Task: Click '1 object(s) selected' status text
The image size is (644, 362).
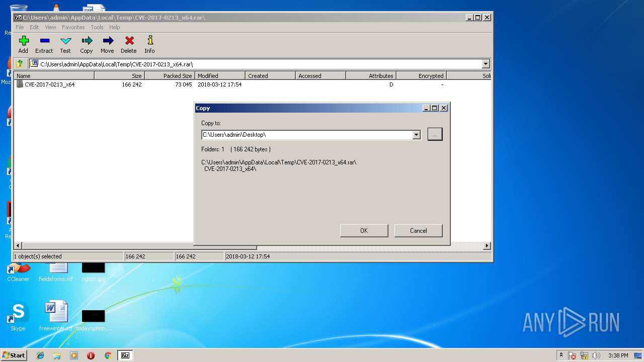Action: point(38,256)
